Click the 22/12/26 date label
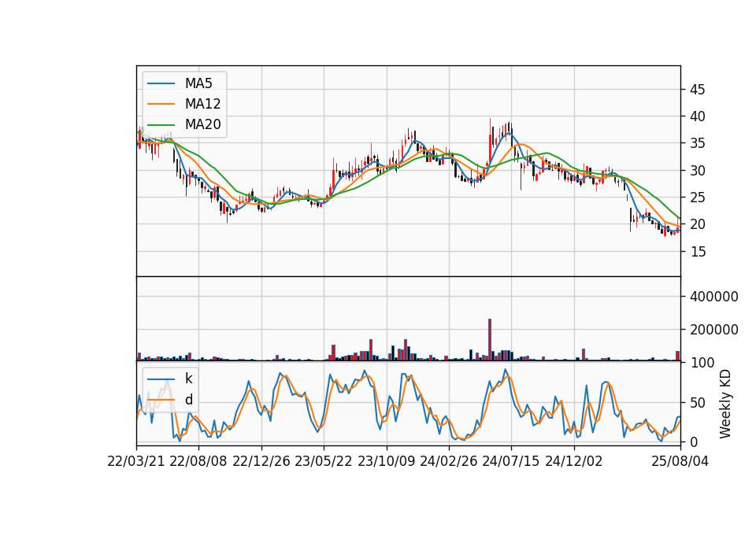The height and width of the screenshot is (543, 756). pos(261,461)
